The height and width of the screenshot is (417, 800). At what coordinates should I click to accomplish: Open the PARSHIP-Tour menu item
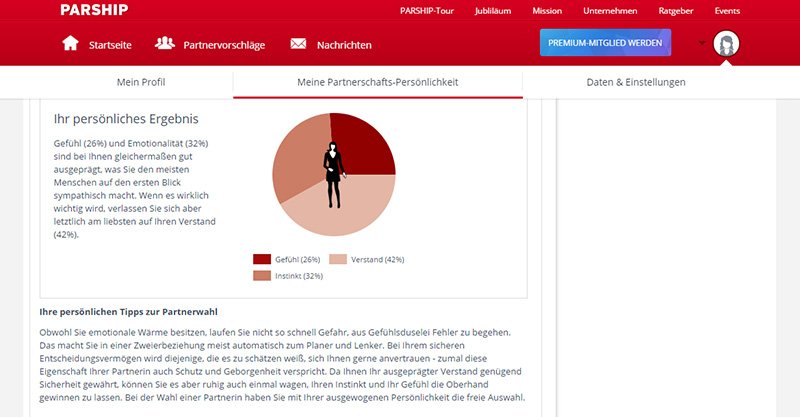coord(427,11)
